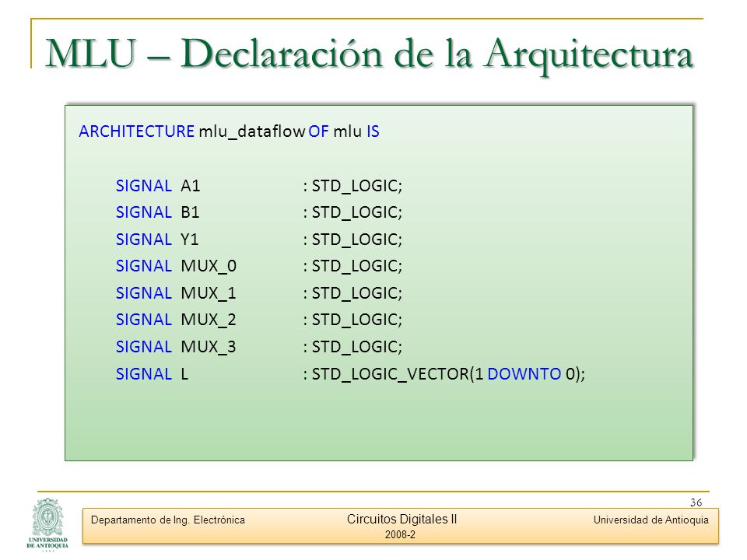The image size is (747, 560).
Task: Click 'Departamento de Ing. Electrónica' footer text
Action: tap(168, 520)
